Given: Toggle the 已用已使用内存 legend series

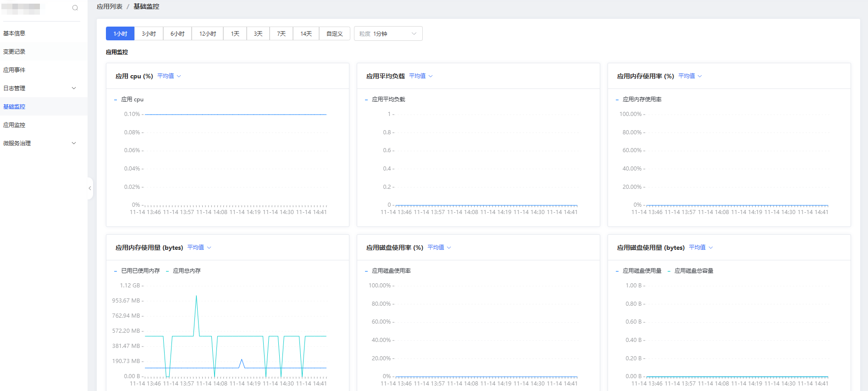Looking at the screenshot, I should coord(140,271).
